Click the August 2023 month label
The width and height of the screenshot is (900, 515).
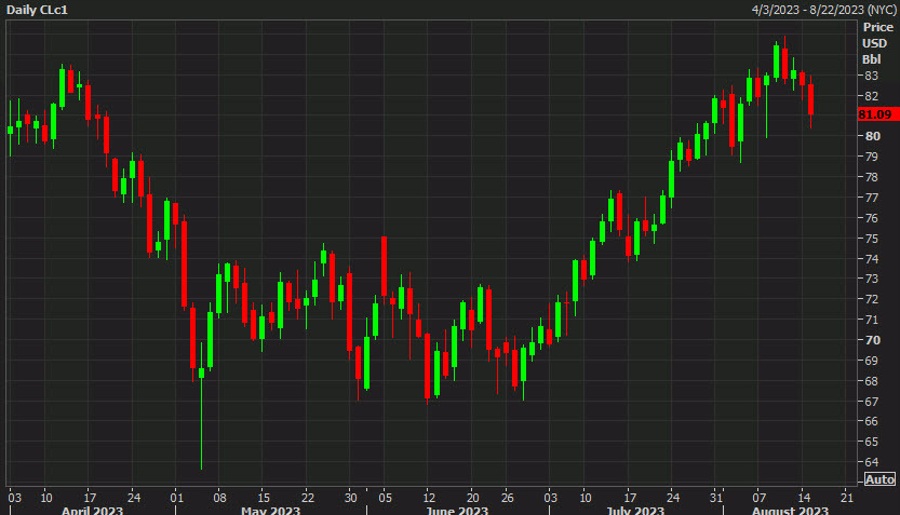pos(790,509)
